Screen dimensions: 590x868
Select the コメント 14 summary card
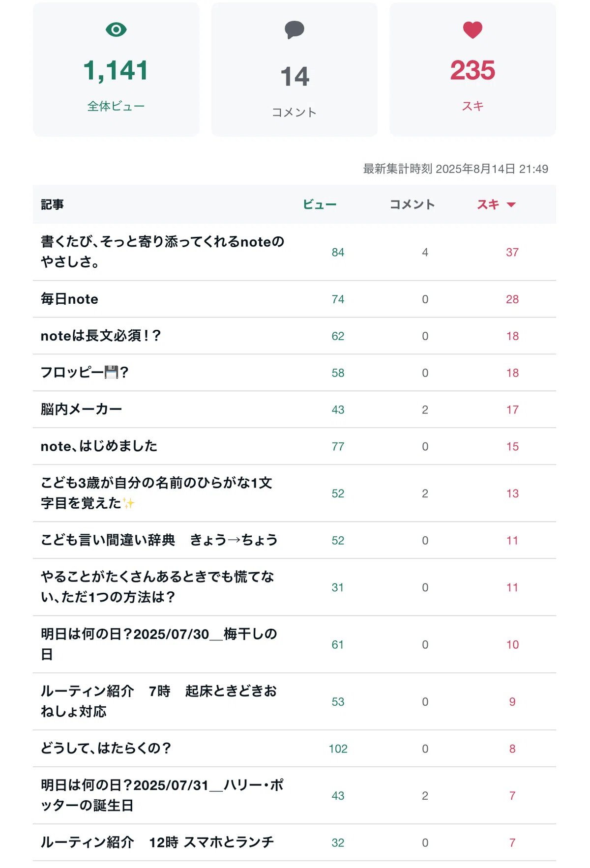pyautogui.click(x=295, y=69)
